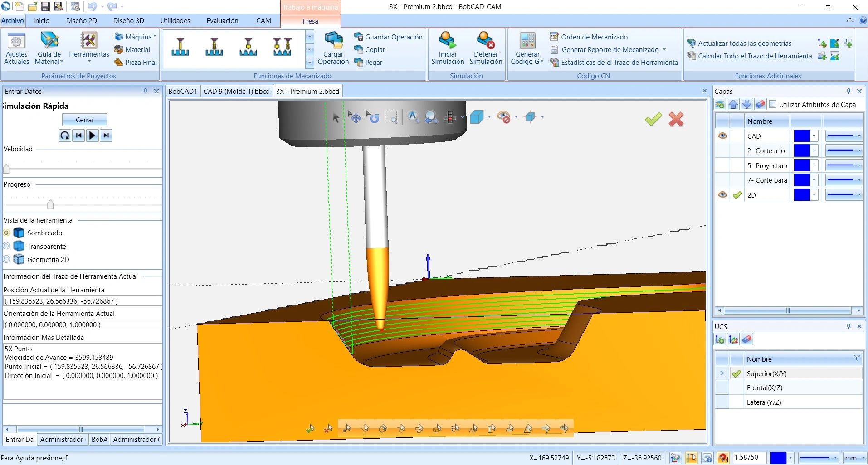
Task: Start the simulation with Iniciar Simulación
Action: point(447,48)
